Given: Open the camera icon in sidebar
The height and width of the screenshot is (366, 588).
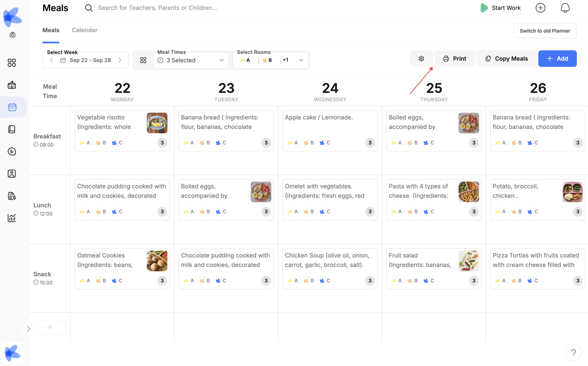Looking at the screenshot, I should click(x=12, y=35).
